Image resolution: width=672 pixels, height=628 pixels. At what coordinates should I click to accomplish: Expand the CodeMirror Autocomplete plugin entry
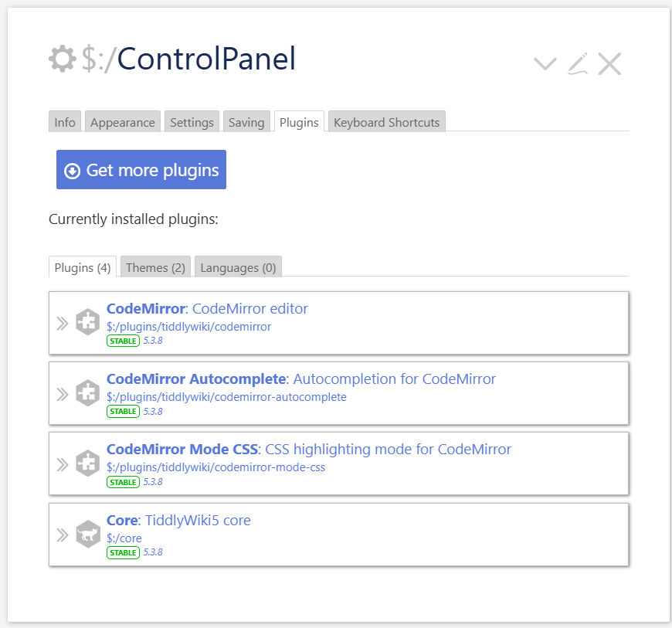(x=63, y=394)
